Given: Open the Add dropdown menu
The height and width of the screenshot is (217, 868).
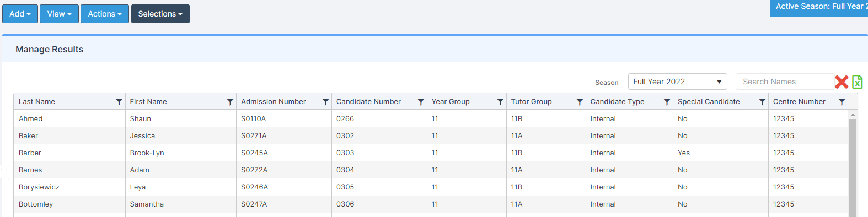Looking at the screenshot, I should (x=20, y=14).
